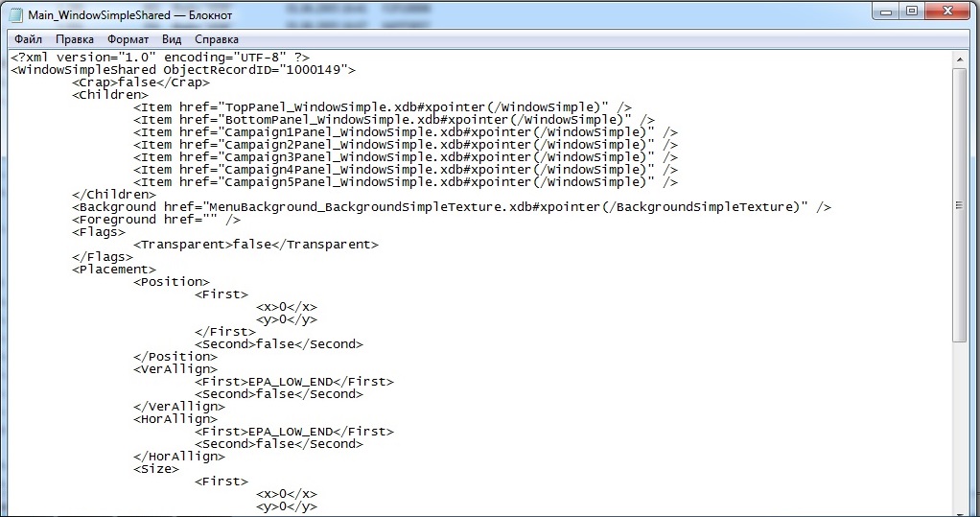Click the closing Position tag
Screen dimensions: 980x517
click(175, 357)
